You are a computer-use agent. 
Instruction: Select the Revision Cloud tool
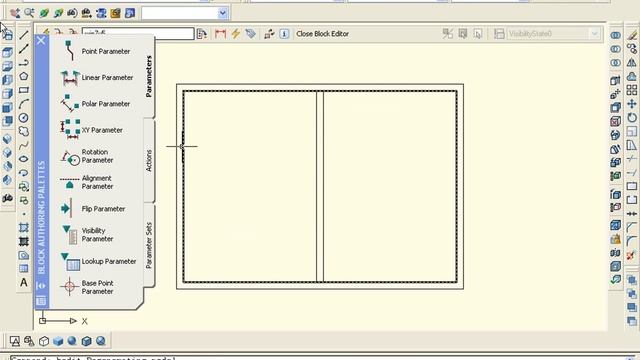pyautogui.click(x=24, y=131)
